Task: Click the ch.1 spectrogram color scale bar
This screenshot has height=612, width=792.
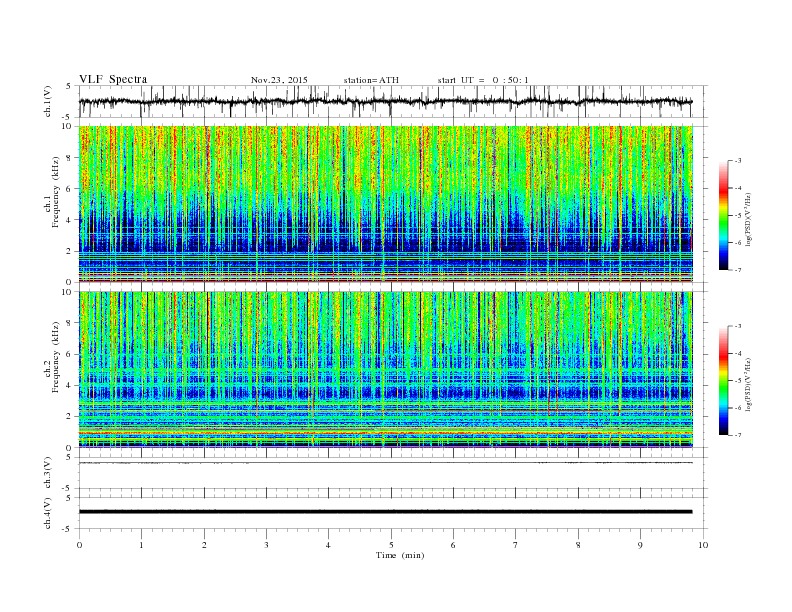Action: pos(723,215)
